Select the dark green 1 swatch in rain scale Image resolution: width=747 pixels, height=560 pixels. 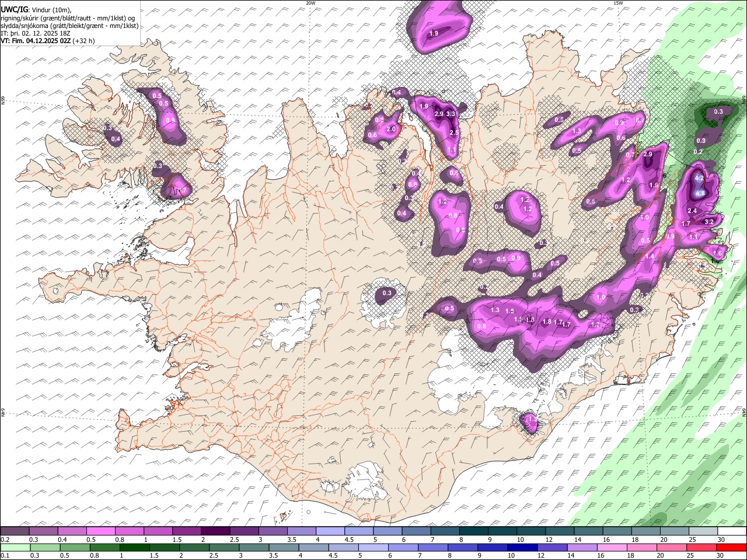[134, 547]
